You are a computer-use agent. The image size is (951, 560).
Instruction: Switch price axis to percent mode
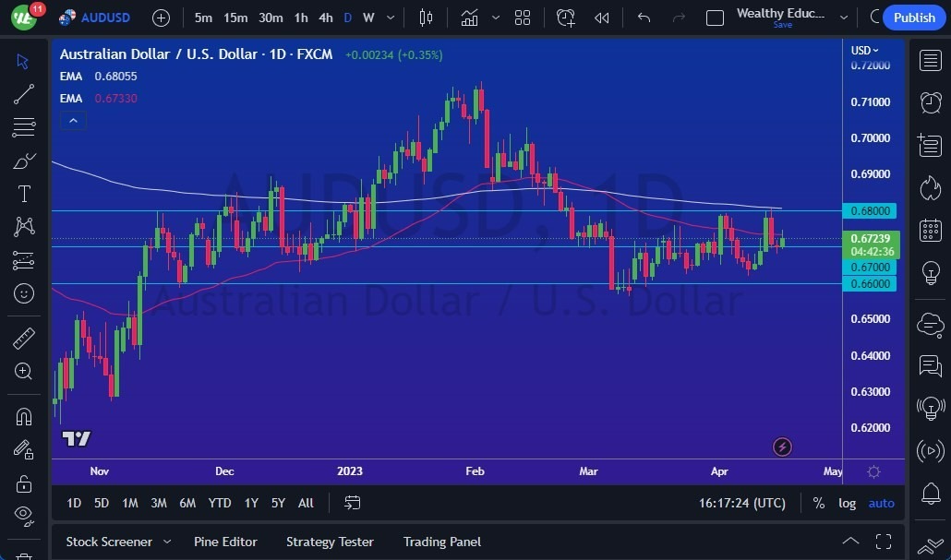click(x=818, y=503)
